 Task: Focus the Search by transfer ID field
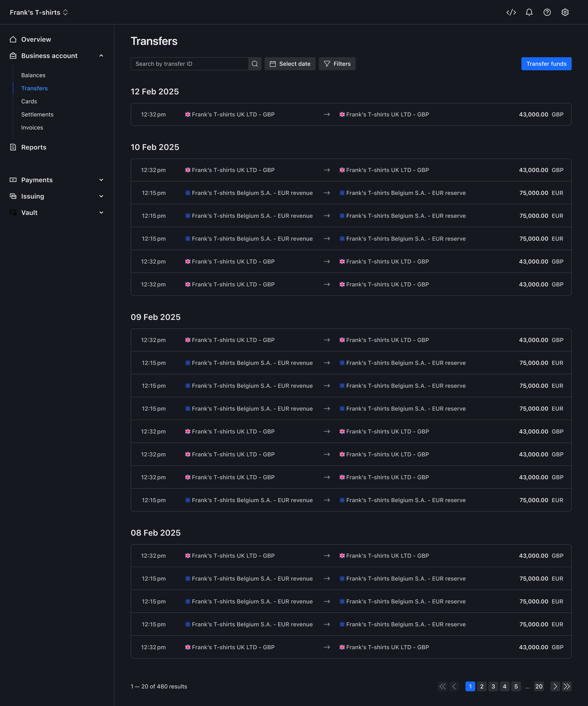tap(189, 64)
